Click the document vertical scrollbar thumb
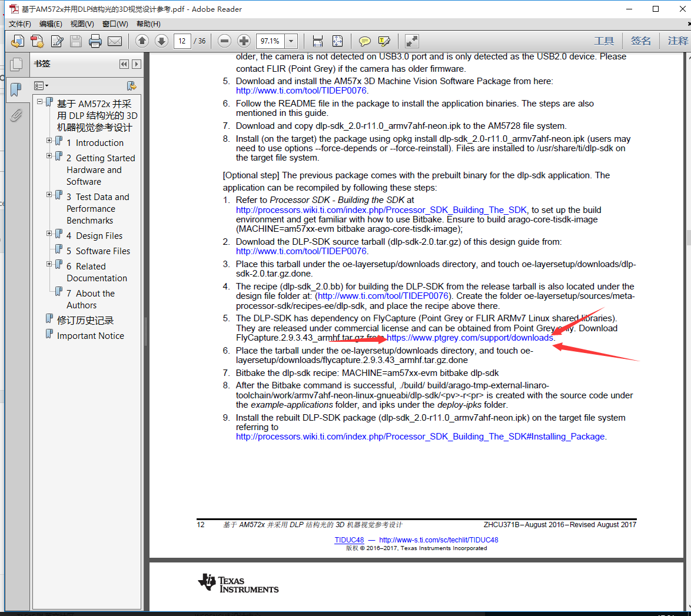 688,238
